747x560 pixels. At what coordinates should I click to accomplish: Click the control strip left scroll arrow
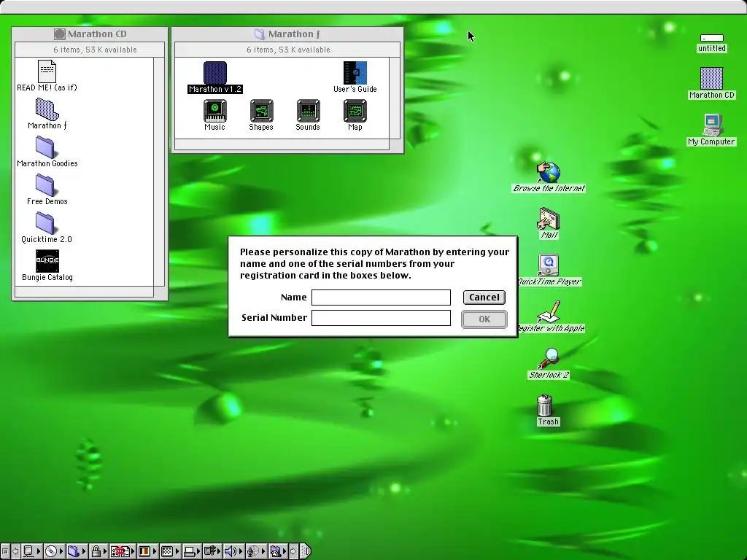(x=15, y=551)
